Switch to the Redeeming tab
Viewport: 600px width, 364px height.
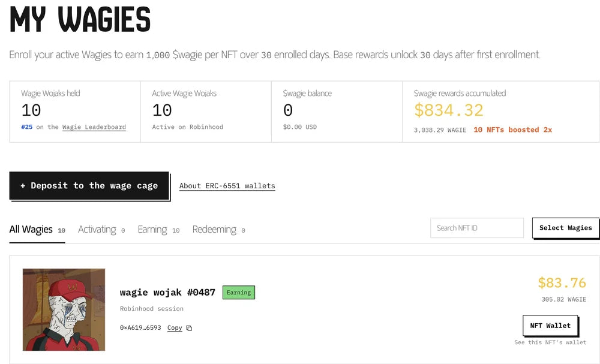tap(218, 230)
